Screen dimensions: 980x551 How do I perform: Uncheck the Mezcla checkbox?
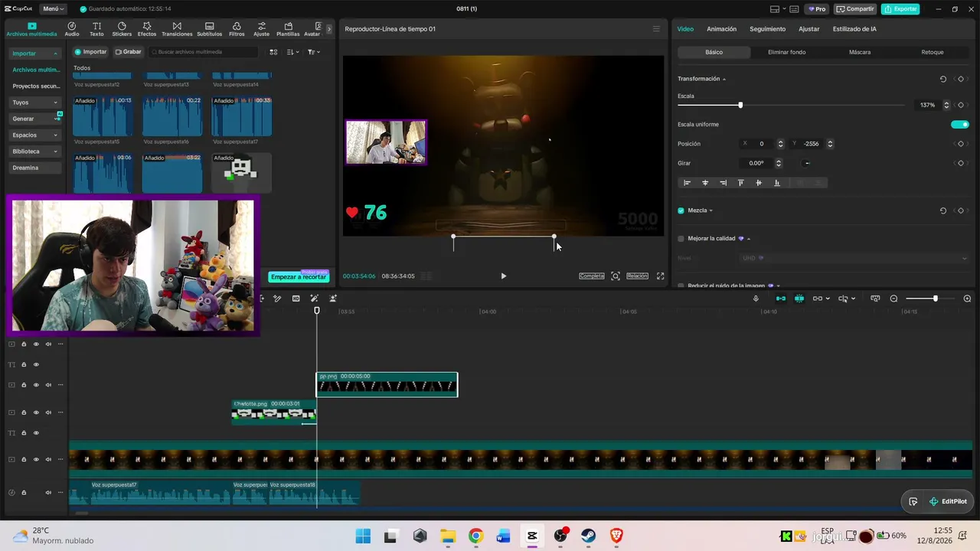(x=681, y=210)
